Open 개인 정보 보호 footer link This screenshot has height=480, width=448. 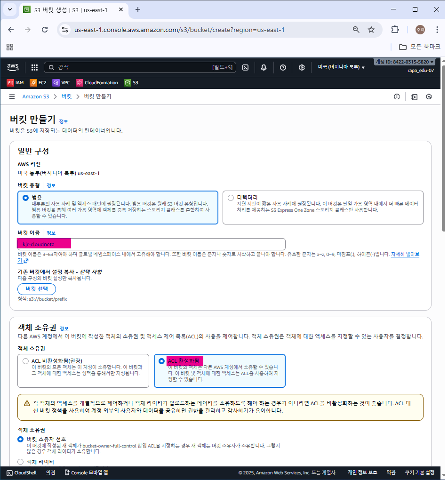tap(362, 472)
